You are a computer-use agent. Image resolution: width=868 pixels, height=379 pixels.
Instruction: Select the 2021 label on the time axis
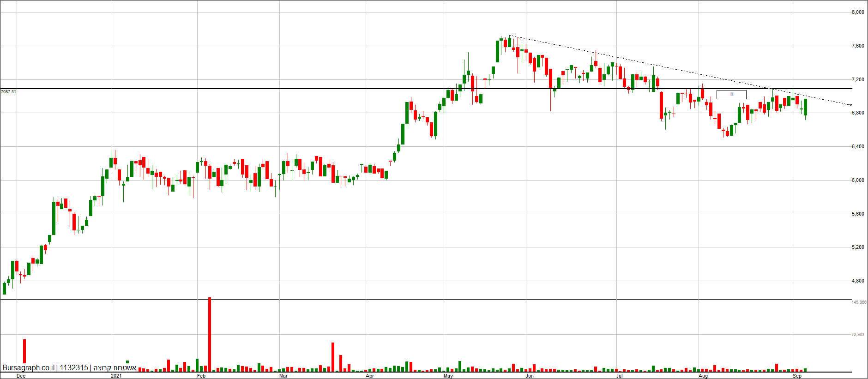click(116, 376)
